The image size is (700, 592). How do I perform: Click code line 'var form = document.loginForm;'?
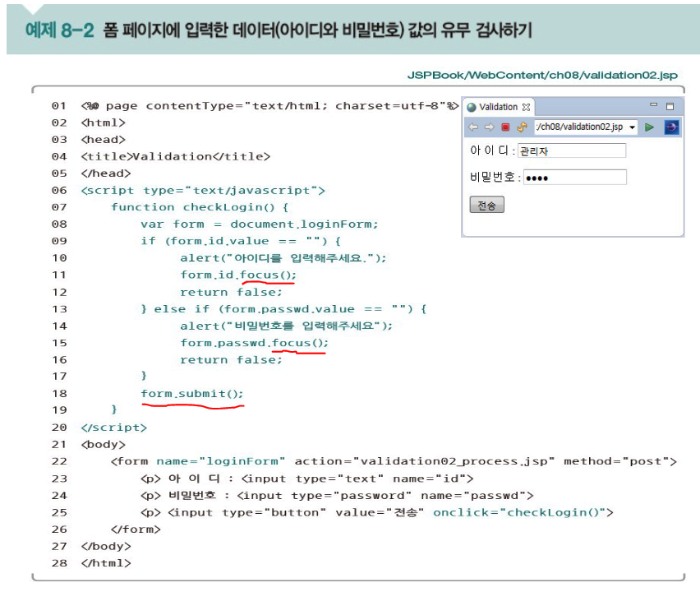coord(260,224)
